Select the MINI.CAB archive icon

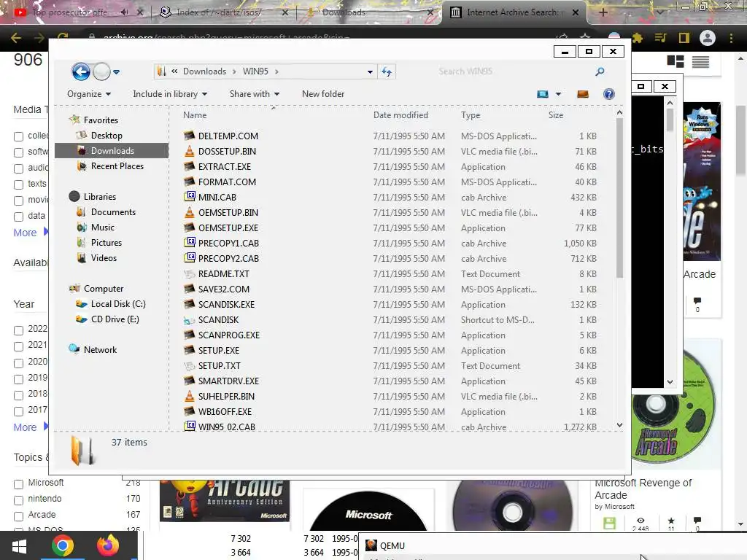[189, 197]
